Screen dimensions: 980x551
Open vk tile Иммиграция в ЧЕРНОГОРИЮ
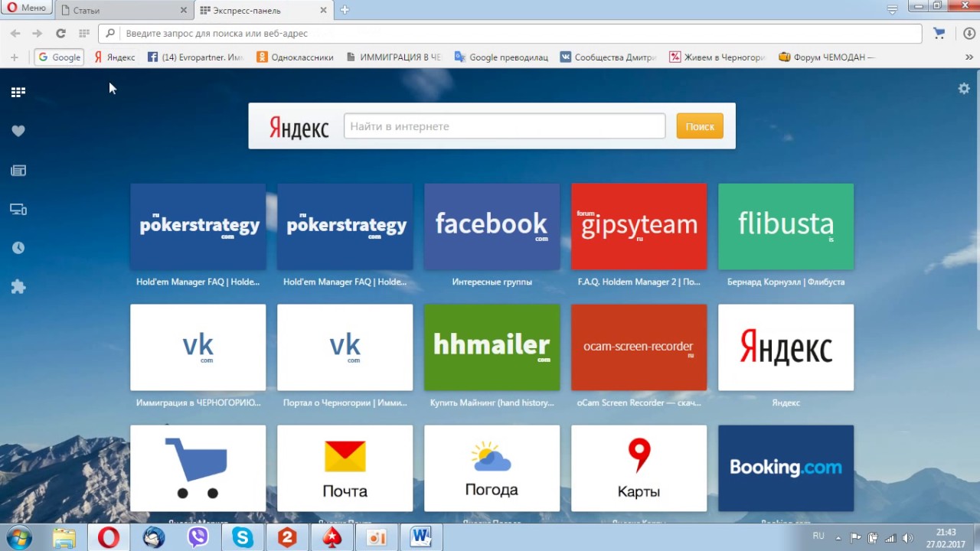(198, 347)
